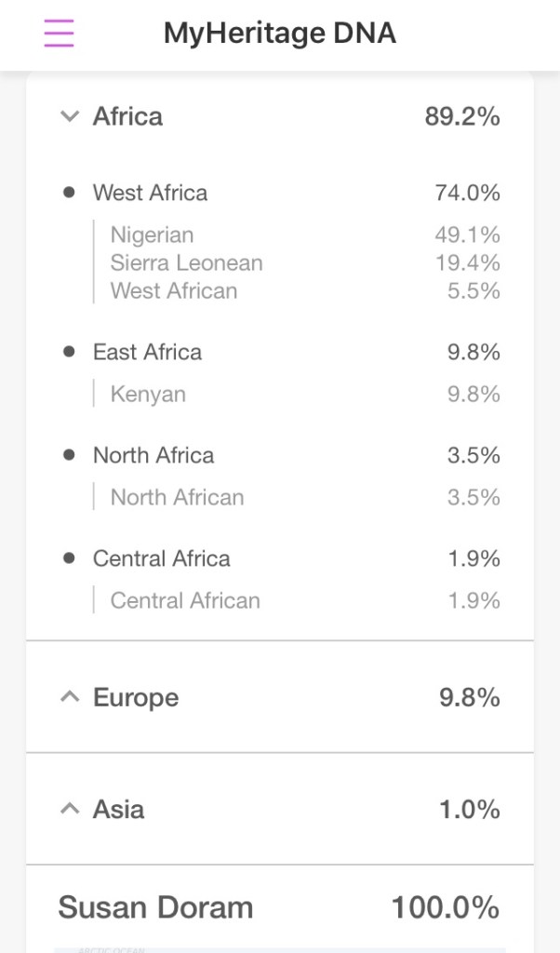This screenshot has height=953, width=560.
Task: Tap the North African sub-entry
Action: pos(177,497)
